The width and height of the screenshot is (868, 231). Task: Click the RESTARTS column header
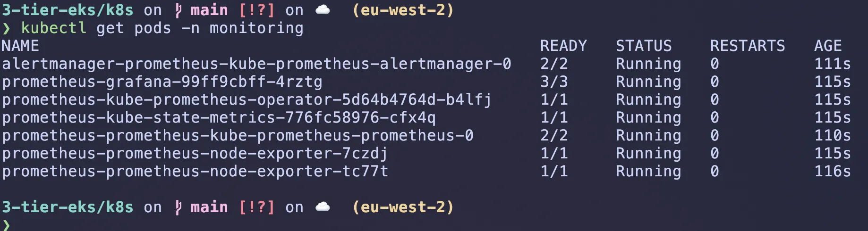click(748, 46)
